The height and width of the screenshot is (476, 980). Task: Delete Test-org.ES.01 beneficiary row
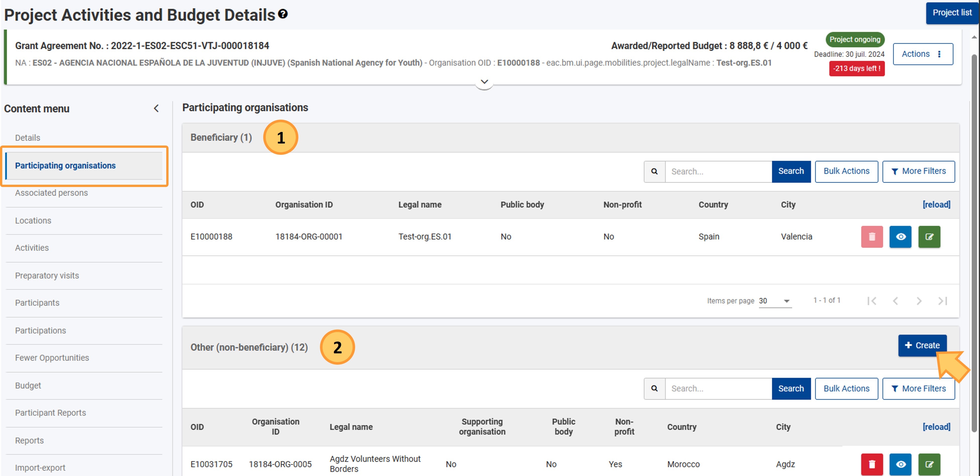(872, 237)
